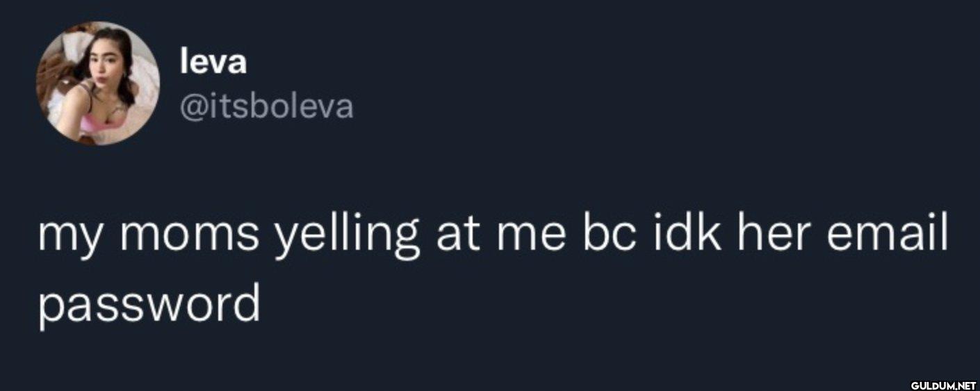Click the GULDUM.NET watermark
The width and height of the screenshot is (980, 391).
(943, 385)
